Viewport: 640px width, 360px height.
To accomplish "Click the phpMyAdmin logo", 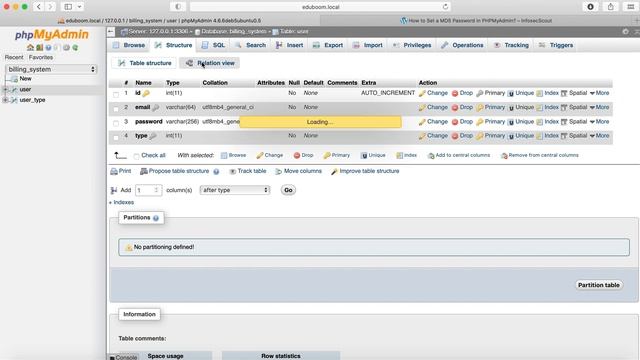I will coord(52,35).
